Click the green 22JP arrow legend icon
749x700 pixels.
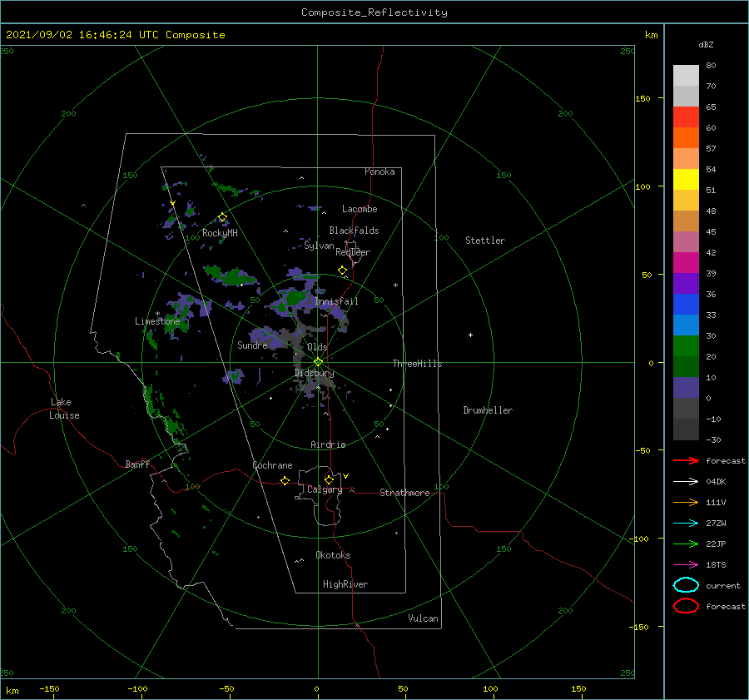coord(686,544)
